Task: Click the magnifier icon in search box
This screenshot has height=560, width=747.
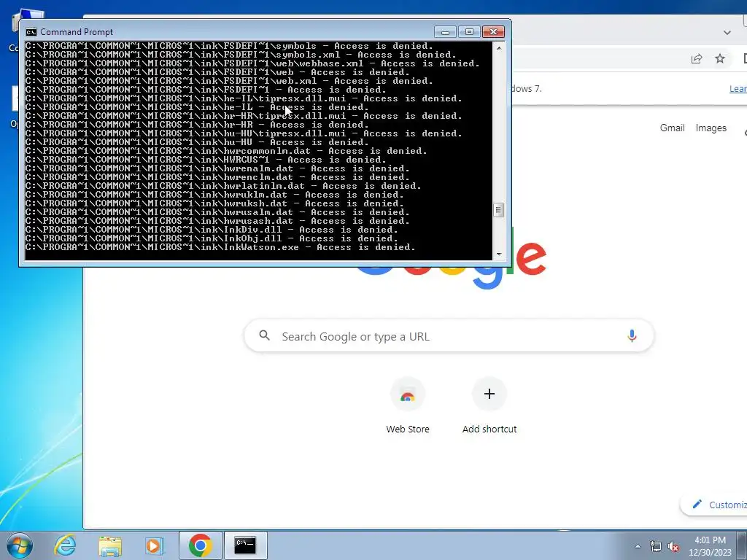Action: (264, 335)
